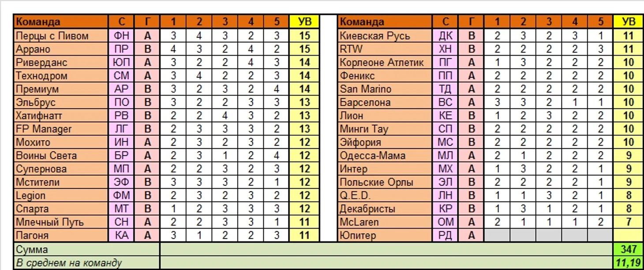The width and height of the screenshot is (644, 270).
Task: Select the average value 11,19 cell
Action: pos(628,263)
